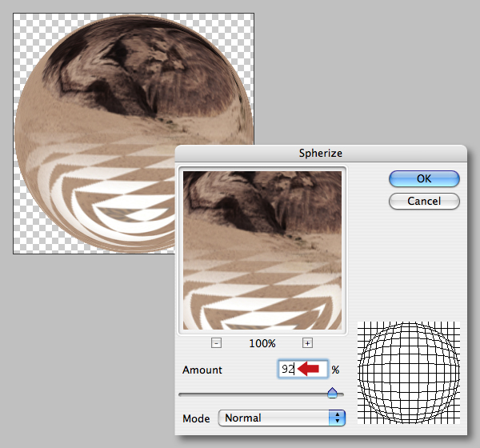Click the zoom in plus icon

(x=307, y=343)
